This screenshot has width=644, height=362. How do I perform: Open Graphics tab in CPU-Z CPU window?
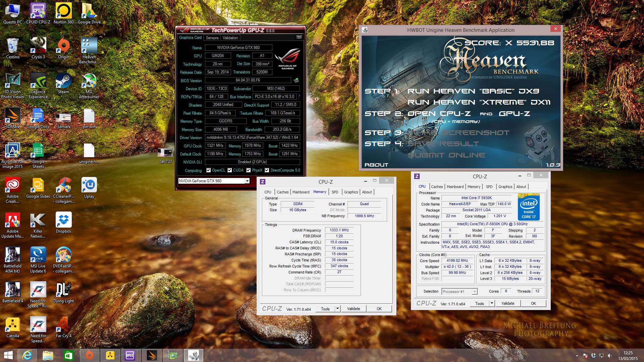[x=505, y=187]
